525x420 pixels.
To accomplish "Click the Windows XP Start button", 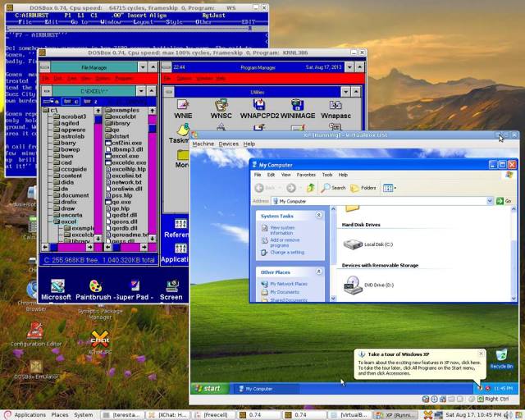I will tap(208, 388).
